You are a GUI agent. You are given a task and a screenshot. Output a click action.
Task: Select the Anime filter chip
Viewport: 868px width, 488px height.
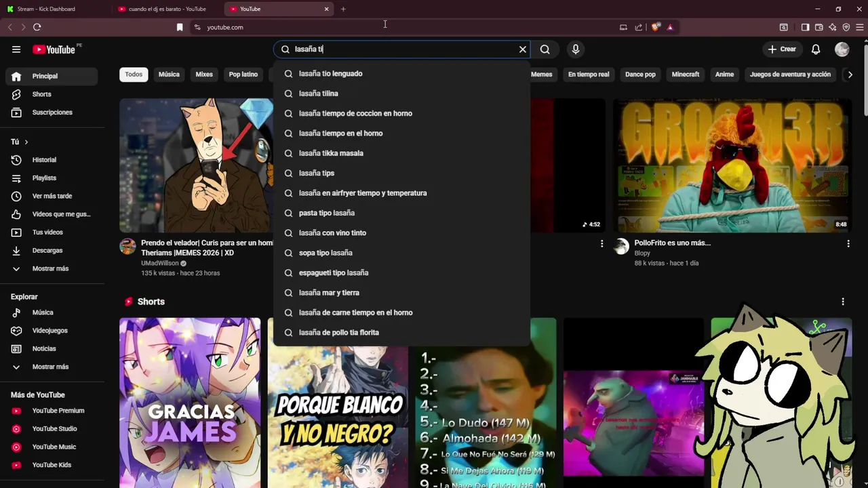(x=724, y=75)
